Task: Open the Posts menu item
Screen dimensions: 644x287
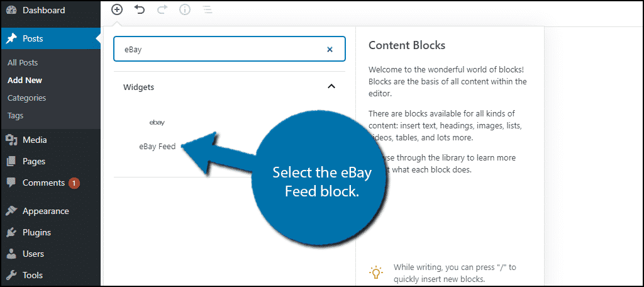Action: coord(33,38)
